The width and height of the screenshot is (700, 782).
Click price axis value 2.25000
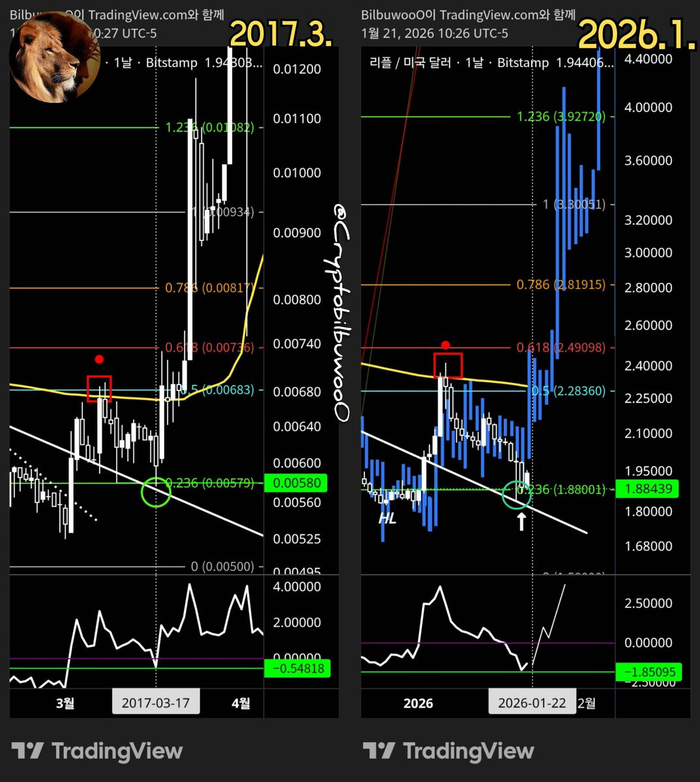click(x=648, y=398)
